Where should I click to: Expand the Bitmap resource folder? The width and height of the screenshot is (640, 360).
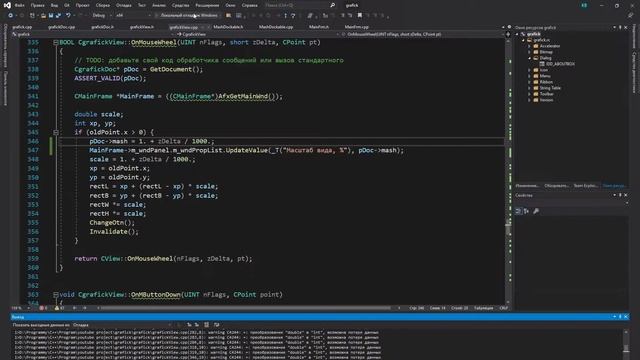click(x=529, y=52)
